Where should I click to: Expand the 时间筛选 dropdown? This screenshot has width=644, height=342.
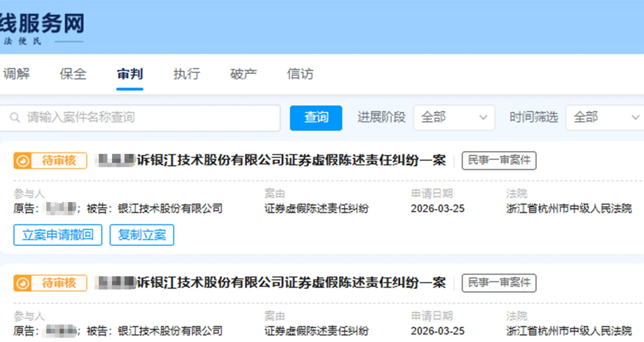coord(605,117)
